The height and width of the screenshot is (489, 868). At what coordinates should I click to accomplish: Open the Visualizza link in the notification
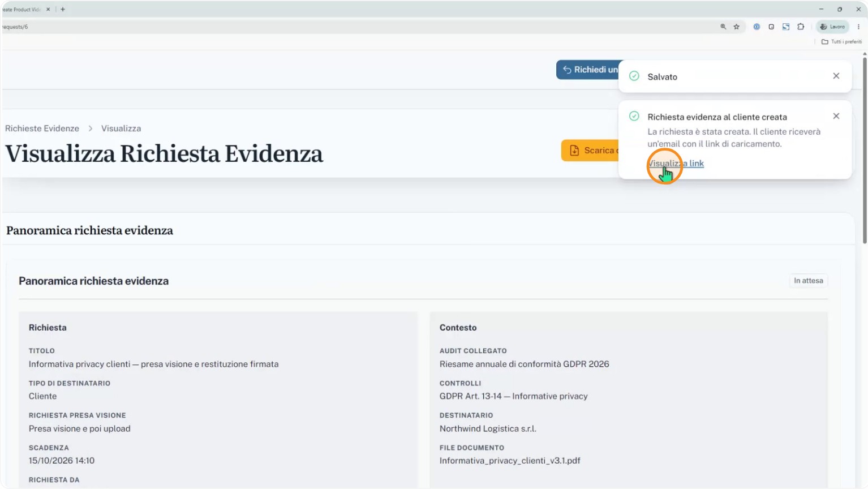(x=676, y=164)
